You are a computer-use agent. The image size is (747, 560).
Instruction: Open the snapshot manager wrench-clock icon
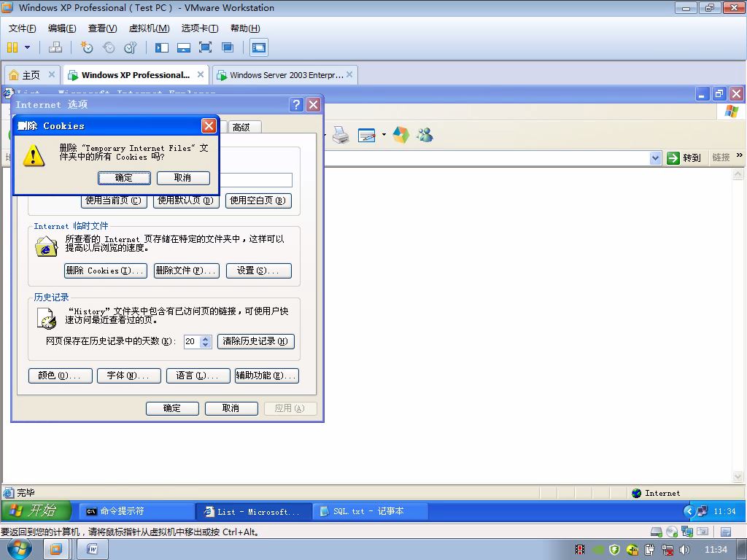130,47
